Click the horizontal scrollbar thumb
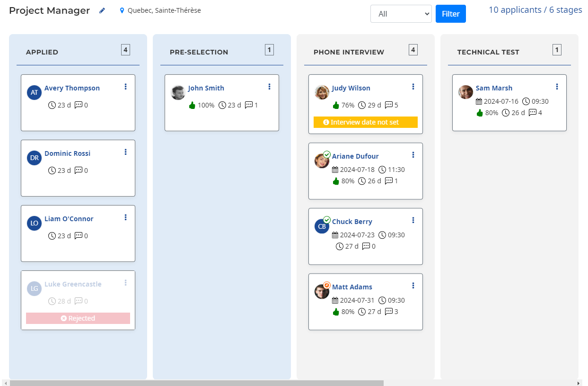 pyautogui.click(x=197, y=383)
